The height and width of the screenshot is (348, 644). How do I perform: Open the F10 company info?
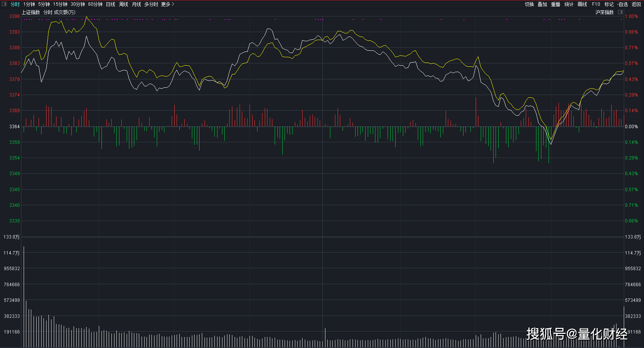point(596,4)
